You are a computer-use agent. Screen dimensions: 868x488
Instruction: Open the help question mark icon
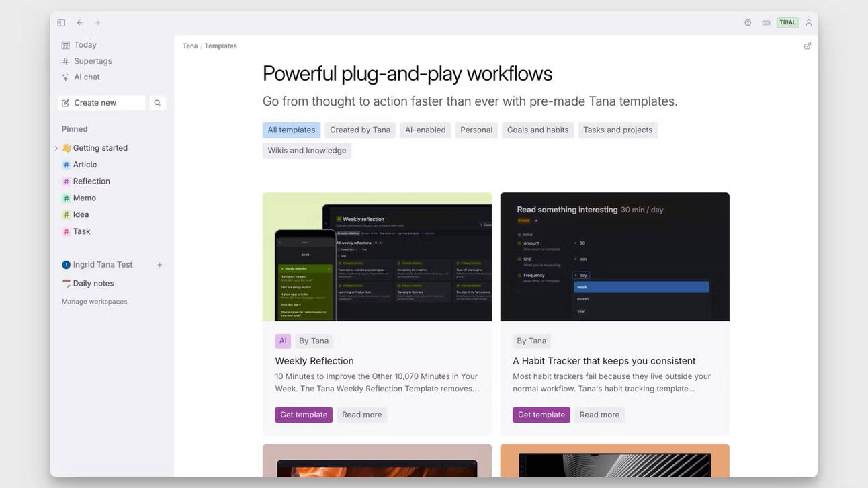[748, 23]
